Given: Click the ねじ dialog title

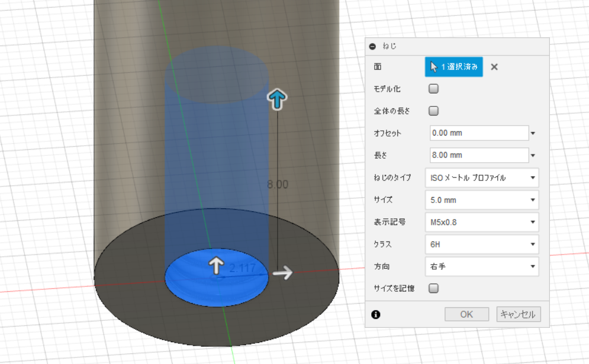Looking at the screenshot, I should click(389, 46).
